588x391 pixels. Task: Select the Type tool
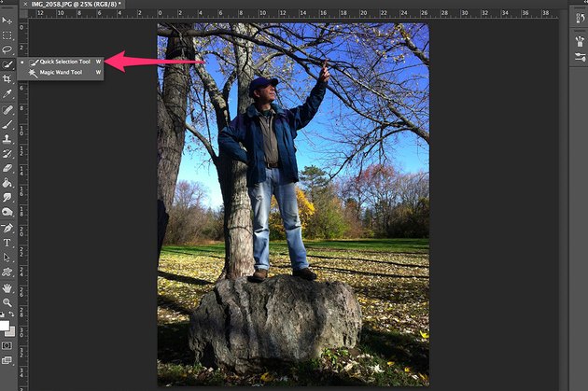[x=7, y=243]
